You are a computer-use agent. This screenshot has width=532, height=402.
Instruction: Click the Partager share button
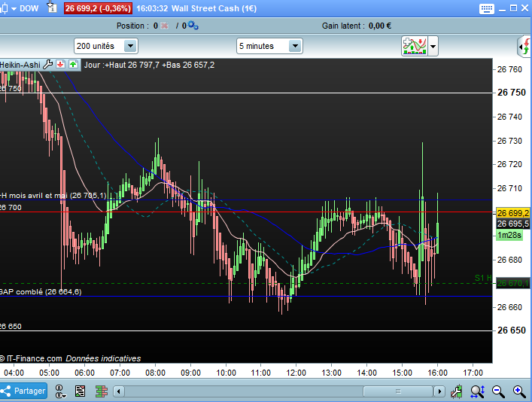coord(23,391)
